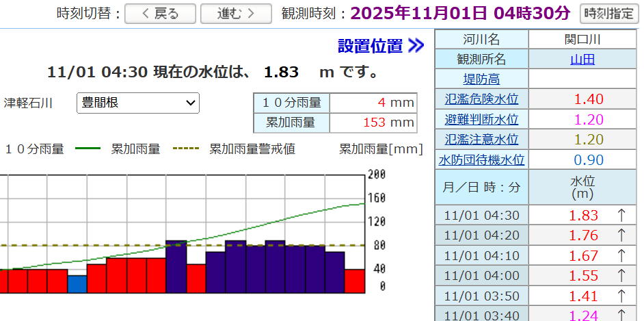Click the 関口川 river name cell
The image size is (644, 321).
pyautogui.click(x=582, y=40)
